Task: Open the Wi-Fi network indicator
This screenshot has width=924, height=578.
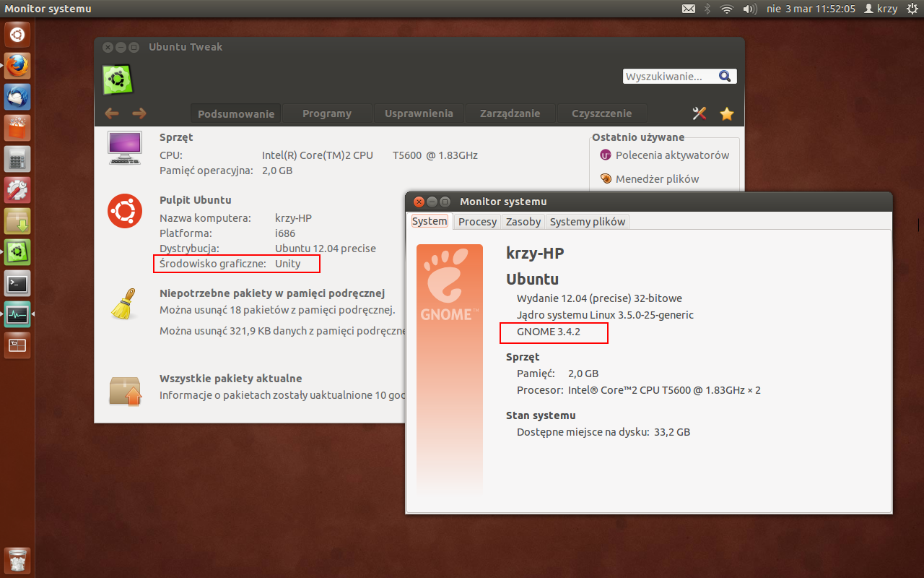Action: tap(727, 9)
